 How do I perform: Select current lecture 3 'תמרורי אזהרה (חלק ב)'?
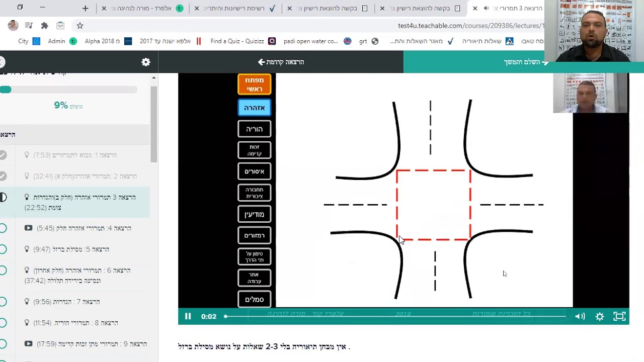pyautogui.click(x=75, y=202)
